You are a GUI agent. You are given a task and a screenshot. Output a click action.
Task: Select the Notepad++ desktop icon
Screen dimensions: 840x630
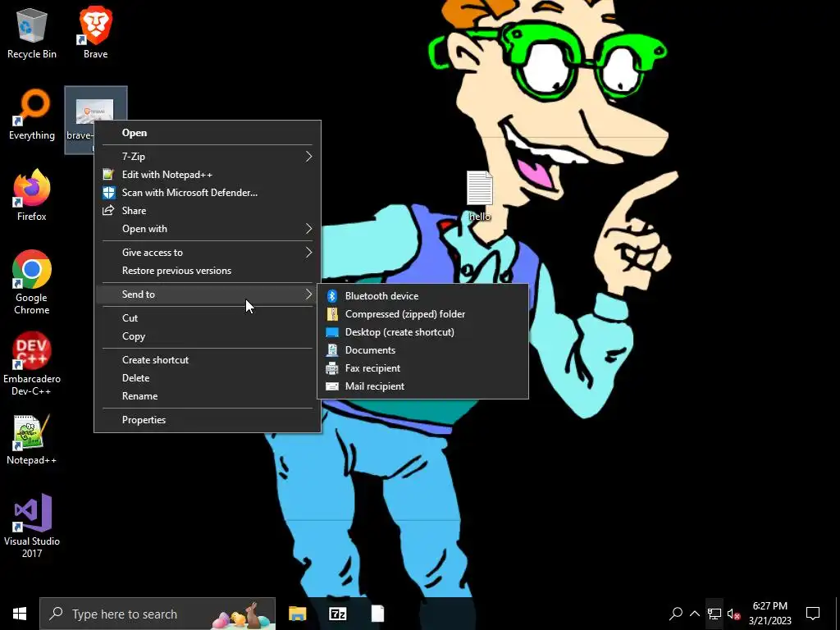click(x=32, y=440)
